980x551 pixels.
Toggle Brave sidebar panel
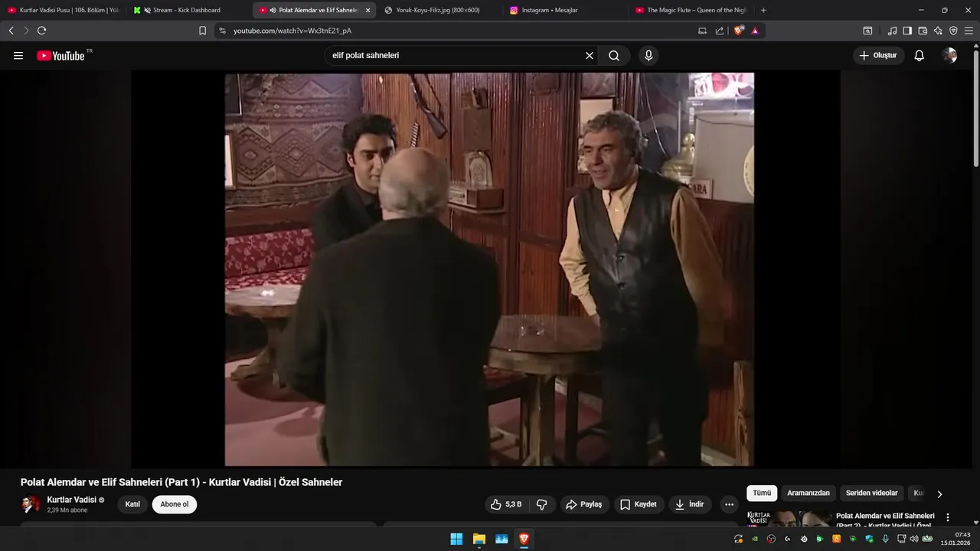[x=907, y=31]
